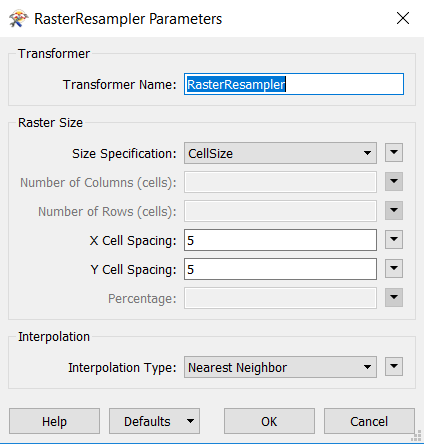Click the Help button
Screen dimensions: 424x444
(x=54, y=421)
